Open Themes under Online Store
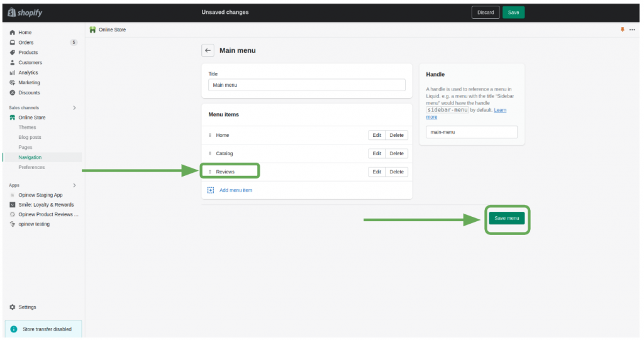 27,128
